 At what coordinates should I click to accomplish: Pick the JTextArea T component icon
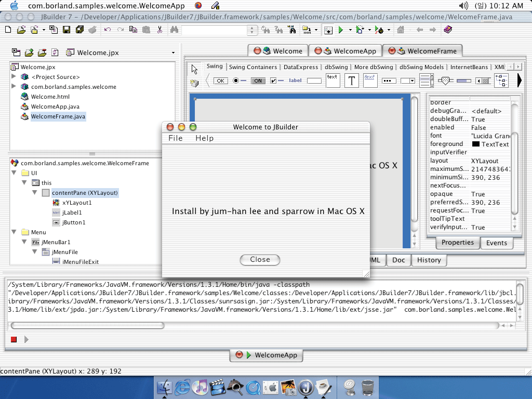pos(352,81)
